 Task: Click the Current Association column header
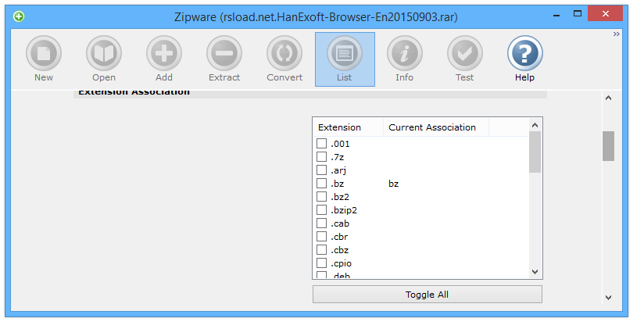click(436, 127)
